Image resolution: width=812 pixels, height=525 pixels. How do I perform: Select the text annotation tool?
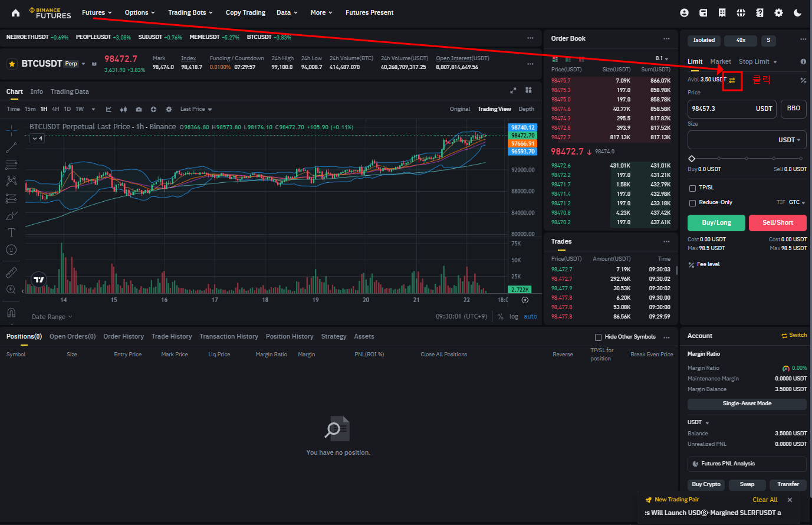point(11,233)
